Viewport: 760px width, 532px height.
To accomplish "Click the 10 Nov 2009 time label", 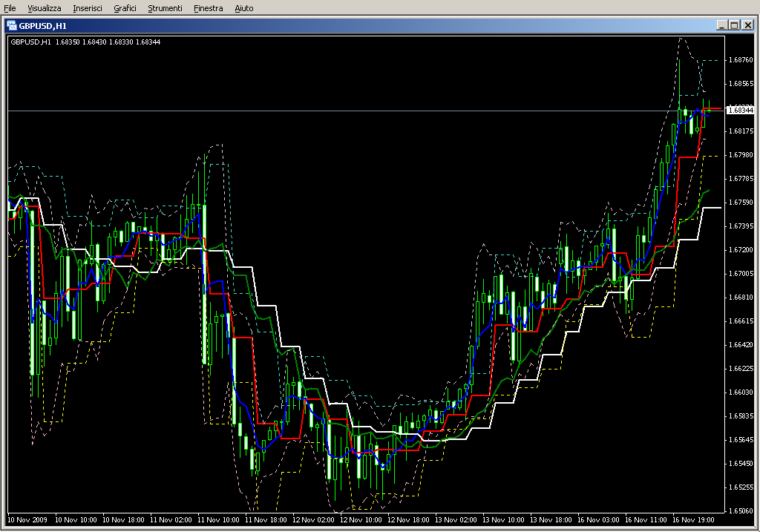I will 27,520.
